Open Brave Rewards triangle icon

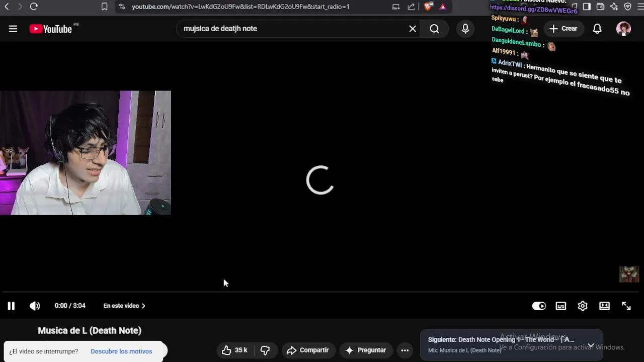point(443,7)
